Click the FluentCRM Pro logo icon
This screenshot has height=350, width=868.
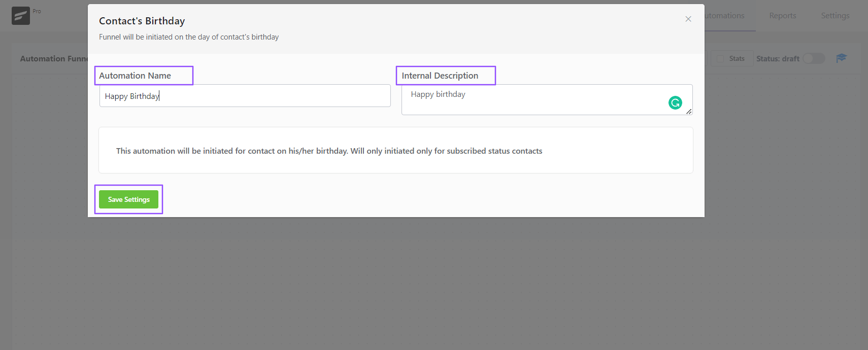(x=21, y=16)
